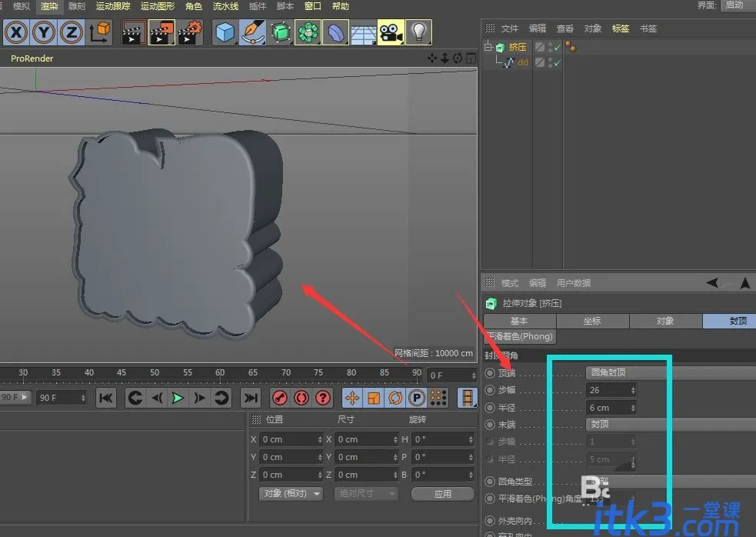Toggle the 外壳向内 animation circle
Screen dimensions: 756x537
490,521
